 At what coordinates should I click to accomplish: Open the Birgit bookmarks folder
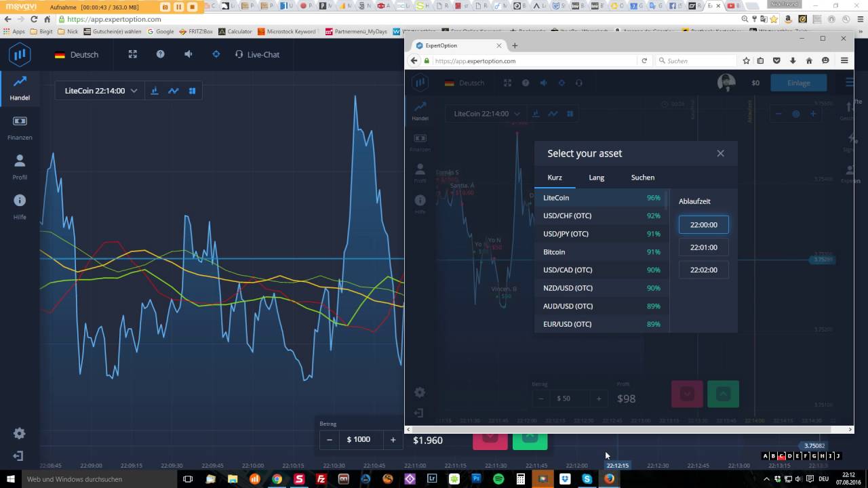(x=41, y=31)
